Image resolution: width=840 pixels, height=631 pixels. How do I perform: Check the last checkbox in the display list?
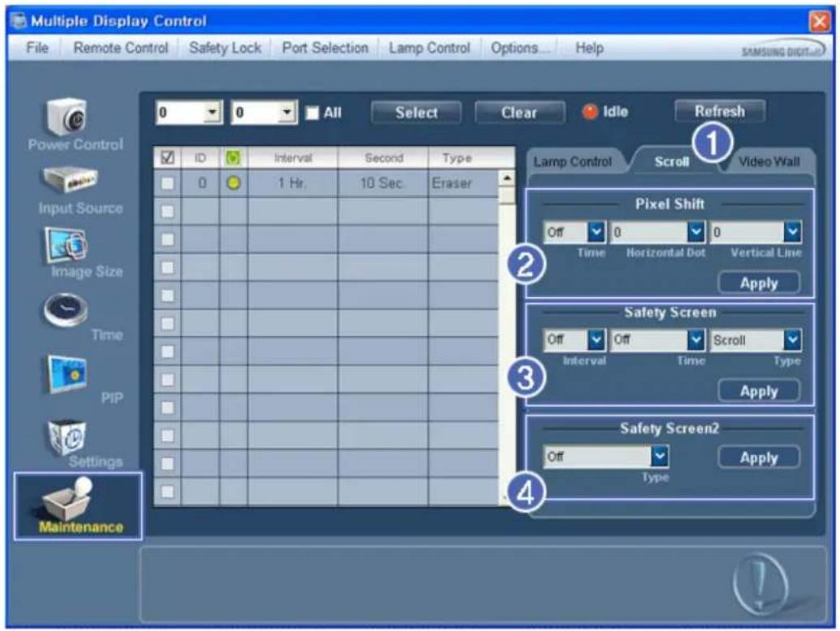pos(167,491)
